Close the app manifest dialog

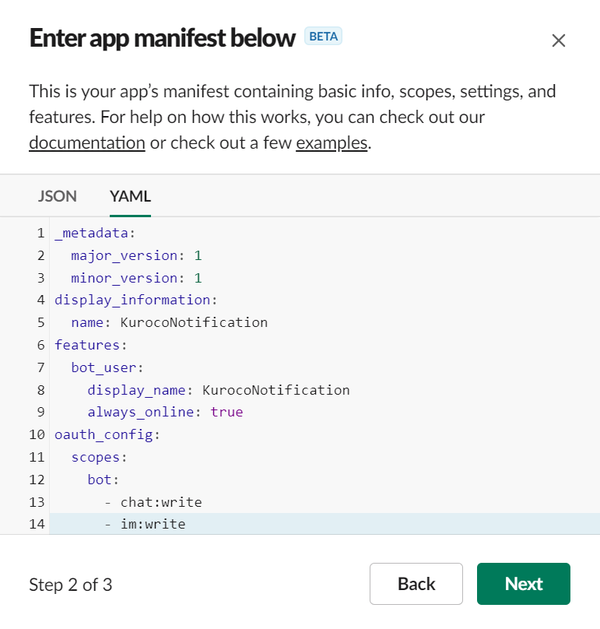(x=558, y=41)
